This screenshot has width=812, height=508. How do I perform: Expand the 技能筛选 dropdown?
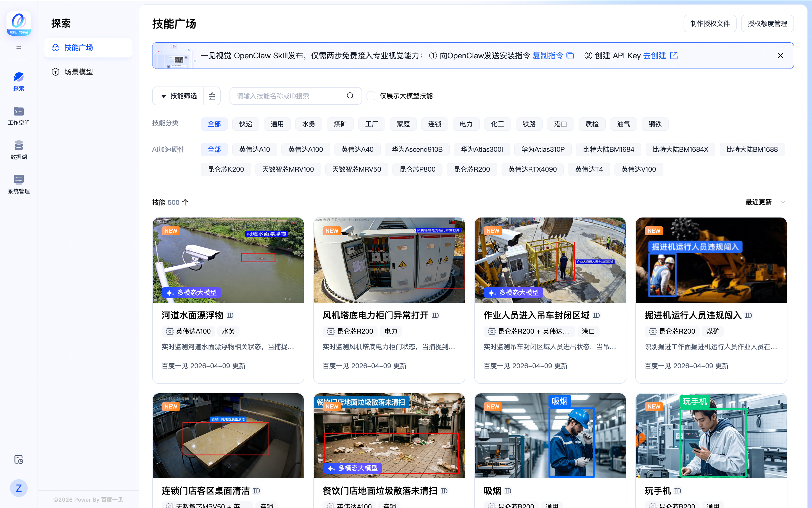178,96
